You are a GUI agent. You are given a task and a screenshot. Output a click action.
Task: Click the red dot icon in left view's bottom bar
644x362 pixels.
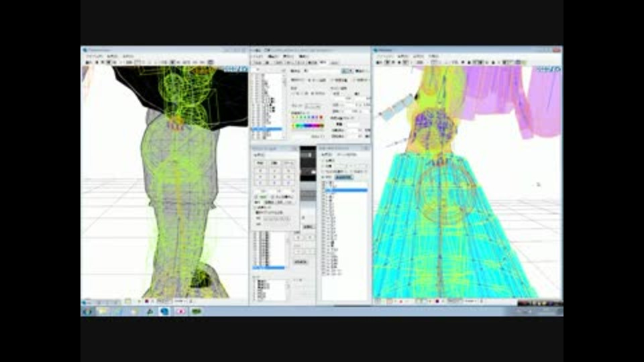pos(147,301)
